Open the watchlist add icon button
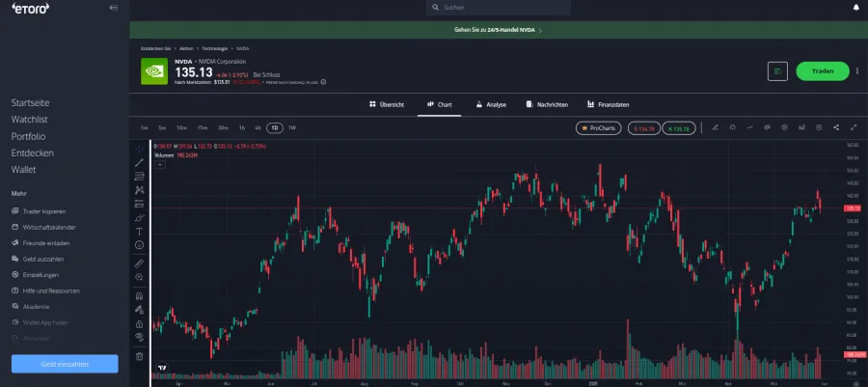The height and width of the screenshot is (387, 868). [x=777, y=71]
